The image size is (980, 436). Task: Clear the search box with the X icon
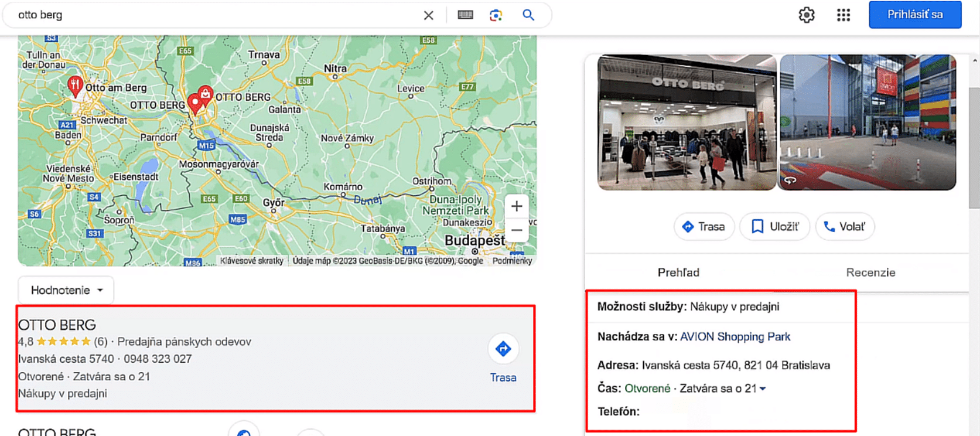(x=428, y=15)
